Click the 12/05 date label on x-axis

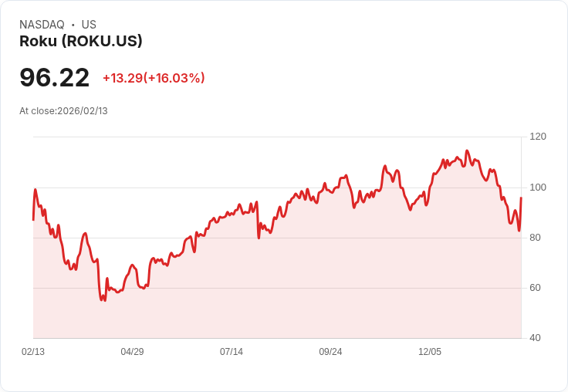(430, 351)
